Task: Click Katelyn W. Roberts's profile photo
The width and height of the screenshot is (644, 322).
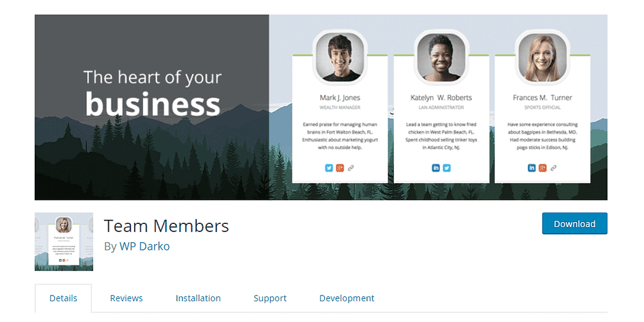Action: coord(441,57)
